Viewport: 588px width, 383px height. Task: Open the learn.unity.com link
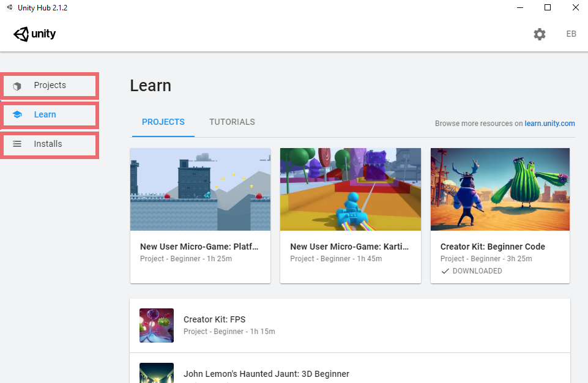[549, 124]
